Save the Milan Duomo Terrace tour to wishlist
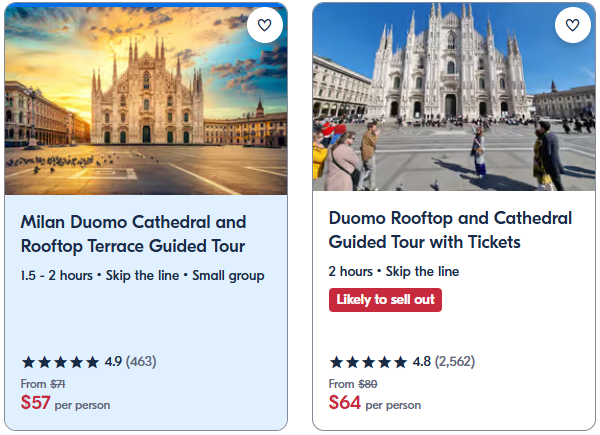Image resolution: width=600 pixels, height=435 pixels. [264, 26]
